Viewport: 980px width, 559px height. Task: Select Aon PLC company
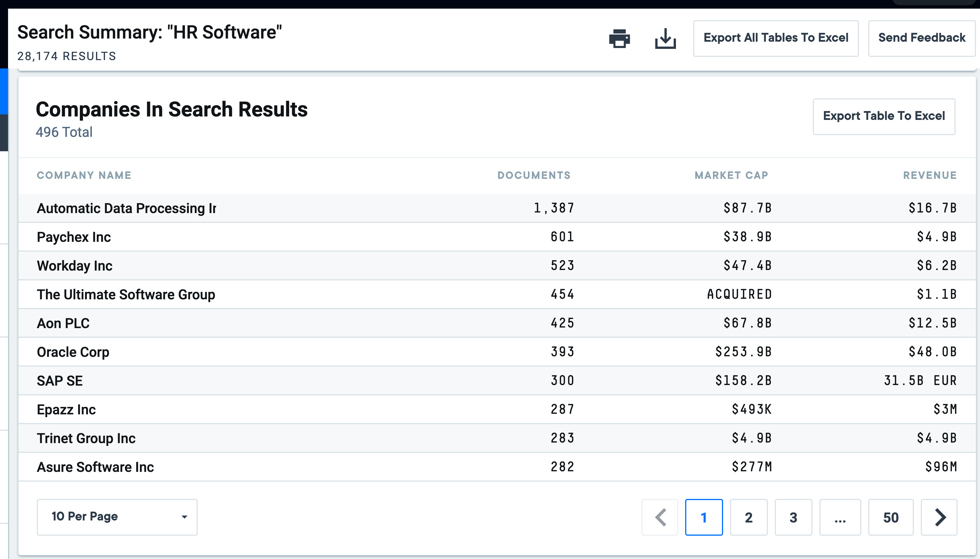[63, 323]
